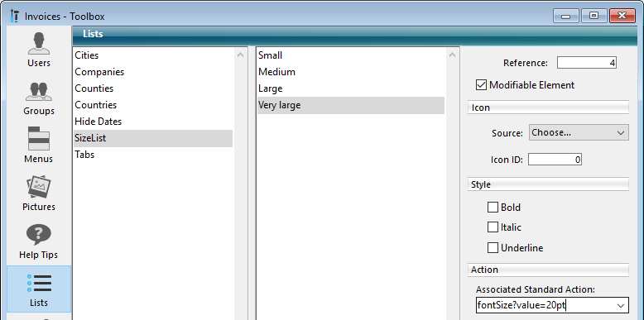
Task: Select the Companies list
Action: click(x=153, y=72)
